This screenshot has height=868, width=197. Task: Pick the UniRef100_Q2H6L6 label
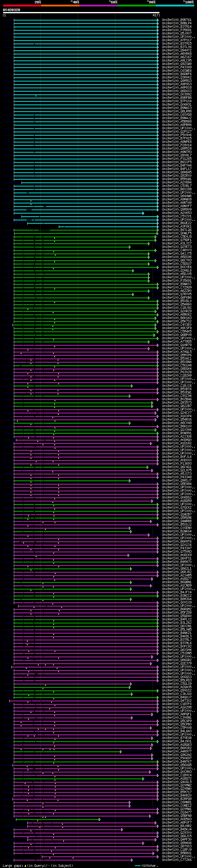pyautogui.click(x=177, y=270)
